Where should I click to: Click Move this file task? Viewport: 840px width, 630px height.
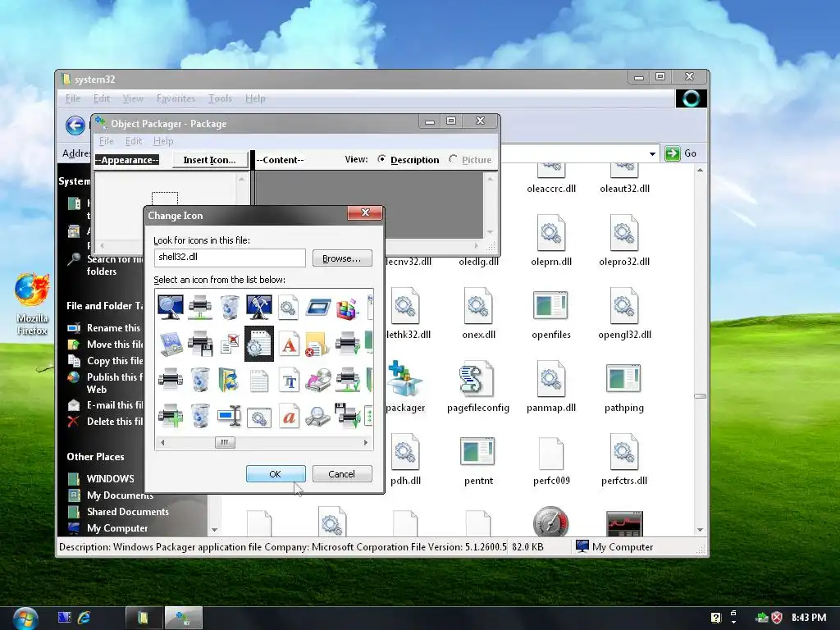105,344
